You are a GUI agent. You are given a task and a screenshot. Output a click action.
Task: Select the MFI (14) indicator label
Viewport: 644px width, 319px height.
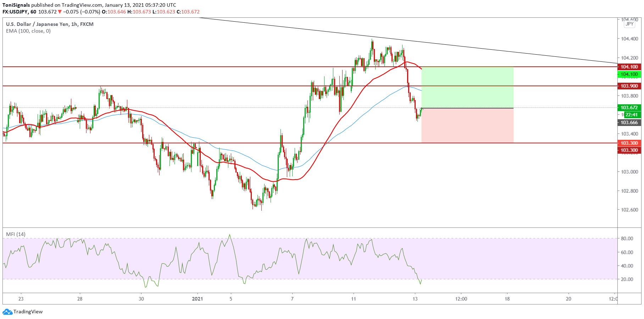[x=16, y=234]
